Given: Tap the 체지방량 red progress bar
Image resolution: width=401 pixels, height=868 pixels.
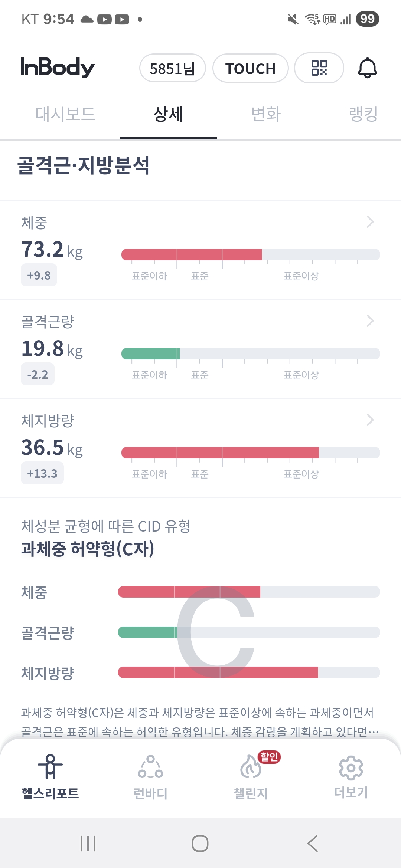Looking at the screenshot, I should (x=220, y=453).
